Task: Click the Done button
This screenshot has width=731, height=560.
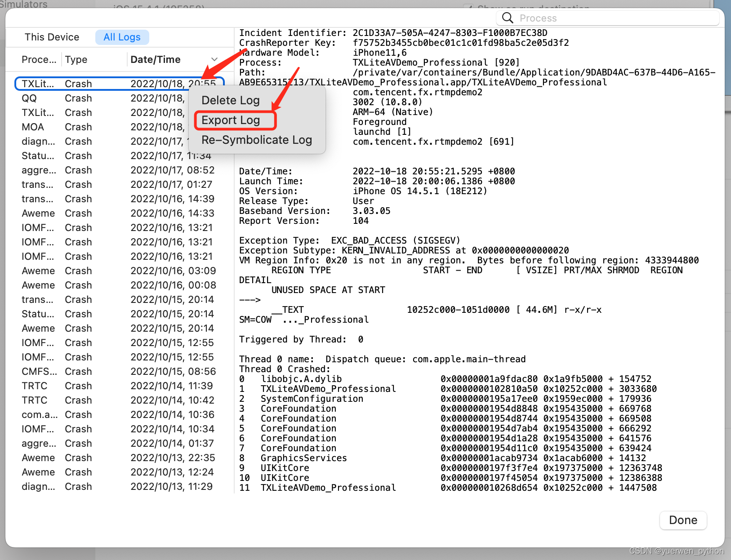Action: [x=683, y=520]
